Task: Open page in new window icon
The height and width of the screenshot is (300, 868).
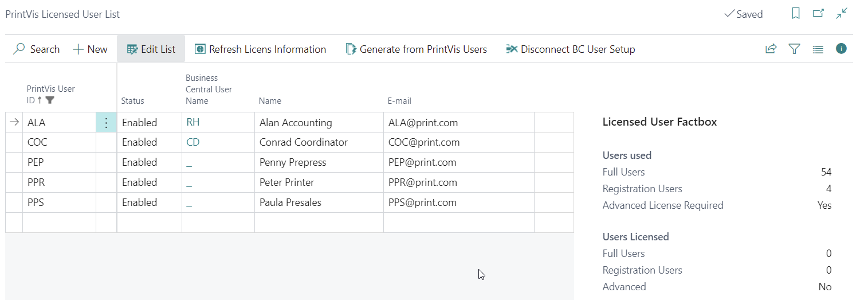Action: [x=819, y=14]
